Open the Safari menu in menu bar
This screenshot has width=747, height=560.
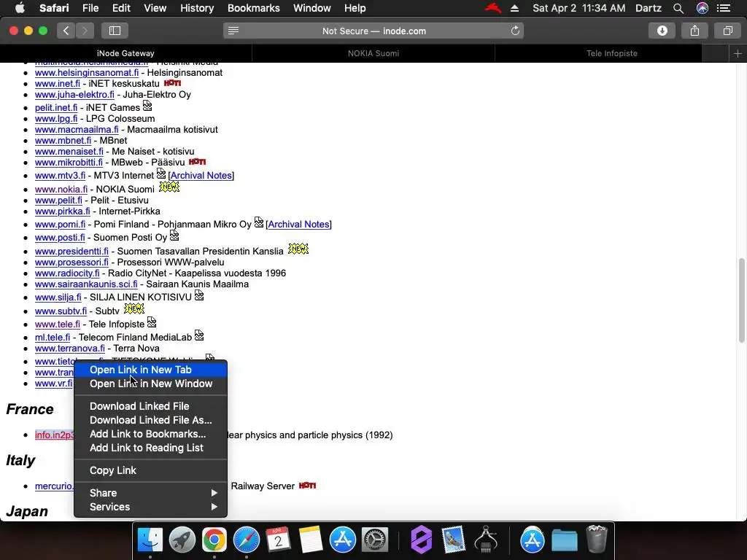[54, 8]
